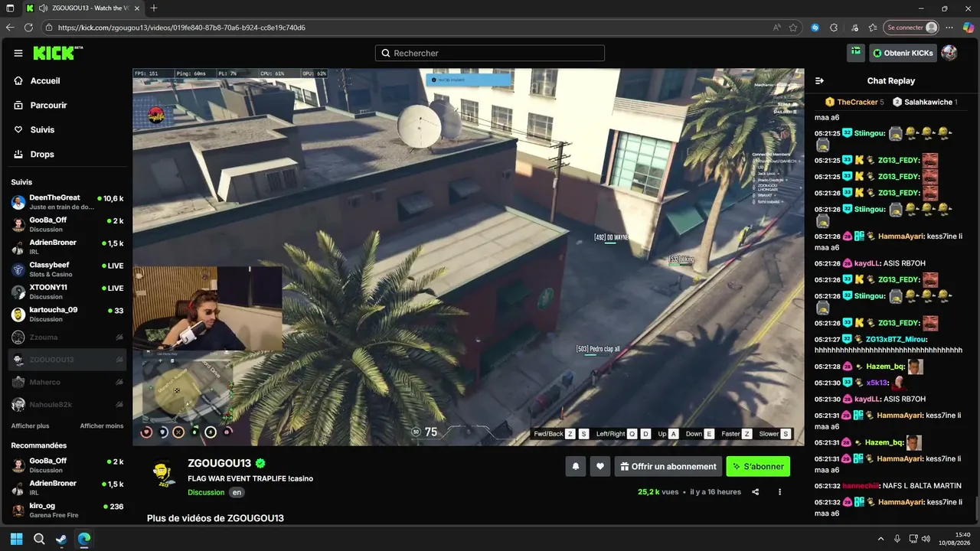Open the Kick shop box icon

(856, 53)
